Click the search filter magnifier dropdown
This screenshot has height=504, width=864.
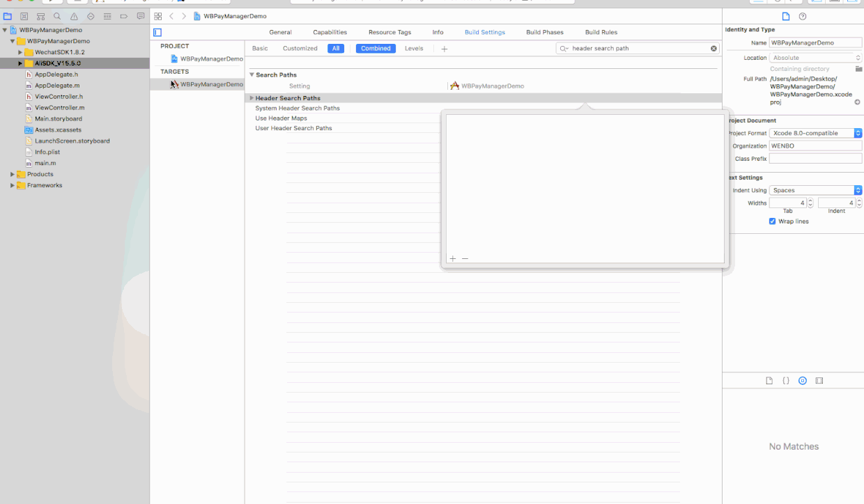(565, 49)
